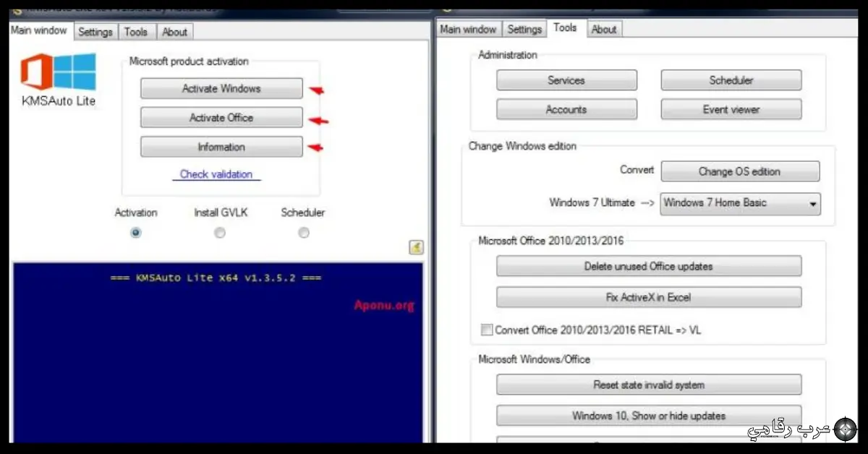Viewport: 868px width, 454px height.
Task: Switch to Settings tab in left window
Action: coord(95,32)
